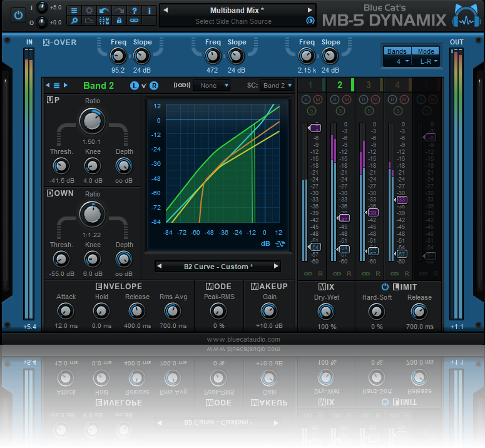Open the info (i) icon
The height and width of the screenshot is (448, 485).
[x=149, y=11]
